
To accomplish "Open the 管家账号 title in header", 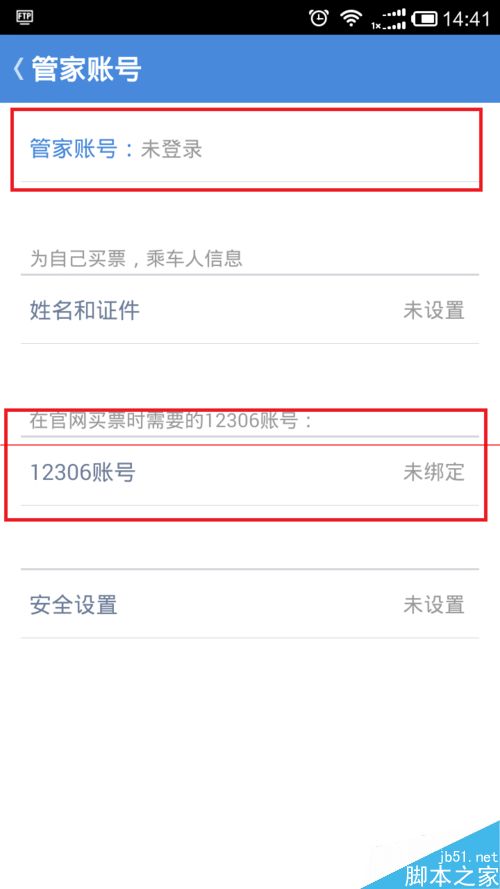I will click(86, 69).
